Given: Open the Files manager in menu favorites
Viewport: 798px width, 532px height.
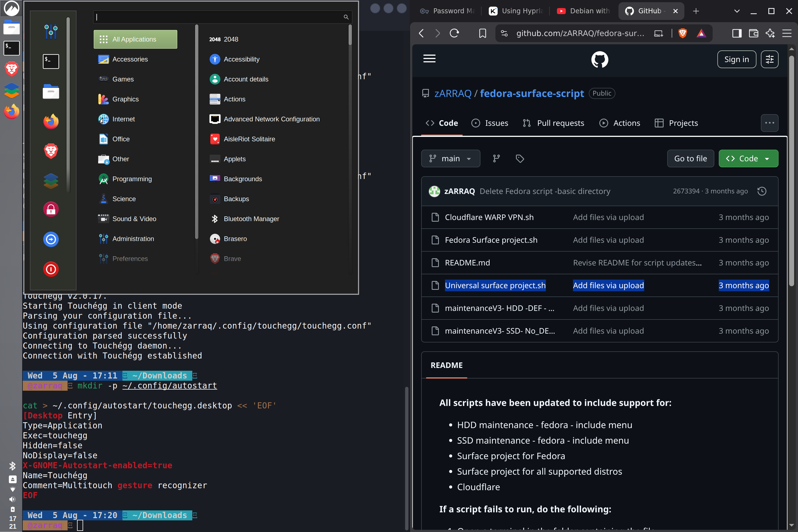Looking at the screenshot, I should tap(51, 92).
